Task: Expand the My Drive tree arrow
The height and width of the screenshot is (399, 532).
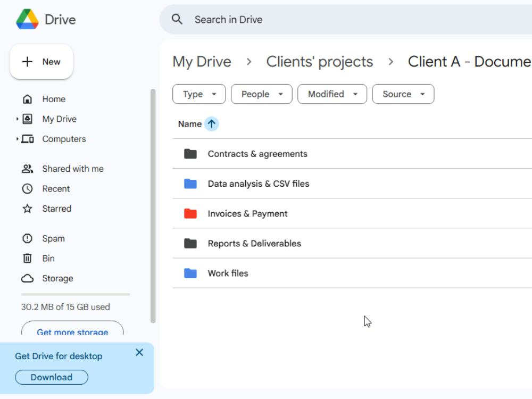Action: (17, 119)
